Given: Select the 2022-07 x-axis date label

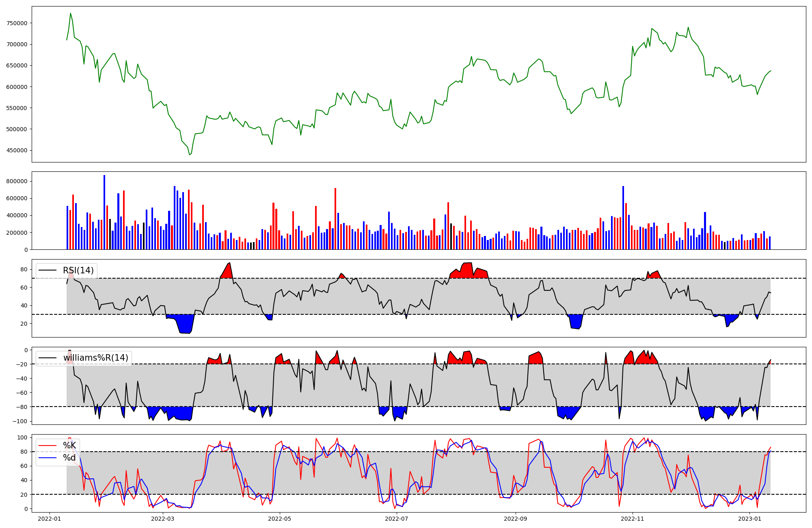Looking at the screenshot, I should pos(396,519).
